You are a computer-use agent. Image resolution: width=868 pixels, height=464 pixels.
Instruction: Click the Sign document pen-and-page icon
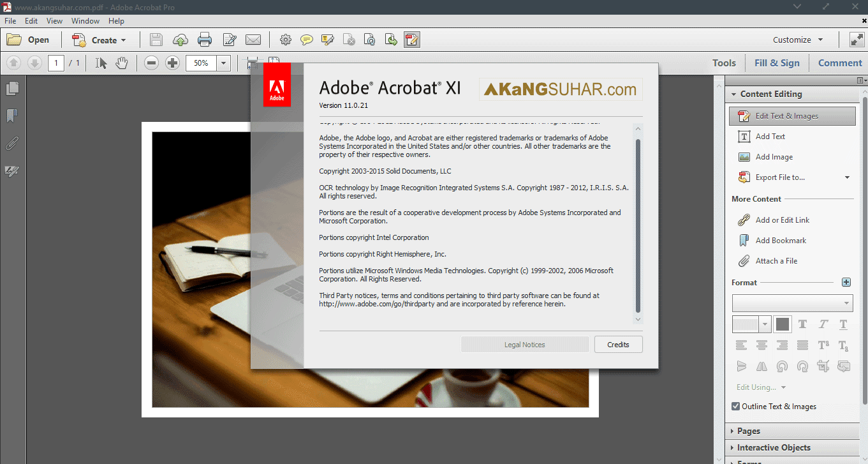tap(230, 40)
